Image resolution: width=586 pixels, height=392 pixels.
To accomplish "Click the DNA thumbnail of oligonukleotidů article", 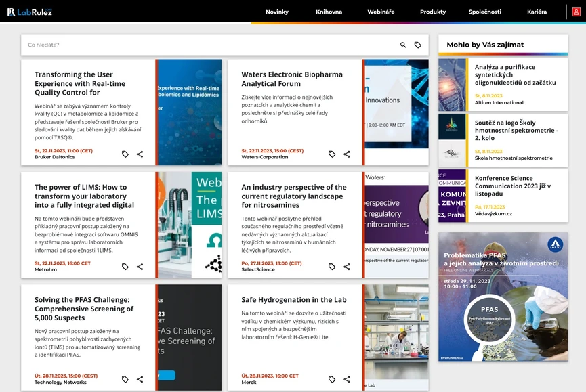I will pyautogui.click(x=452, y=85).
